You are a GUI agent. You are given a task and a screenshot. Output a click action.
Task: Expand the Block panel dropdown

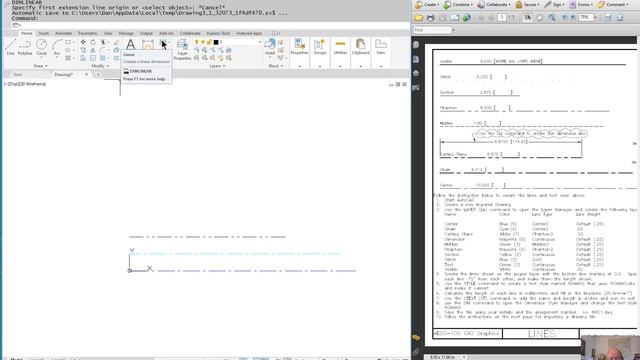coord(276,66)
